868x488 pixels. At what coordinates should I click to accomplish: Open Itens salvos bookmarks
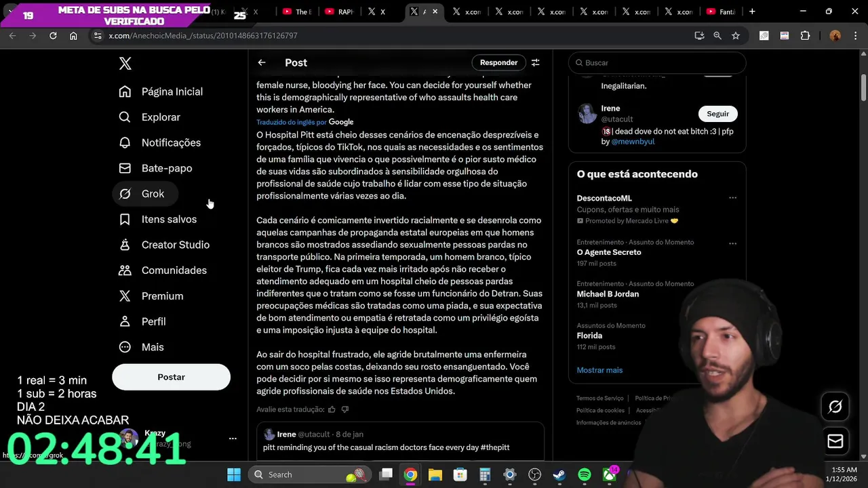[x=158, y=219]
